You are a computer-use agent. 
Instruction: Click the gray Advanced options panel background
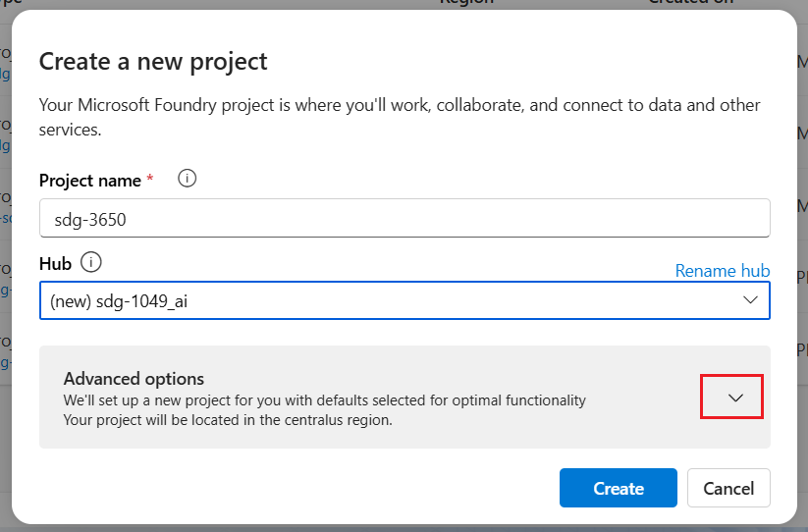(638, 432)
